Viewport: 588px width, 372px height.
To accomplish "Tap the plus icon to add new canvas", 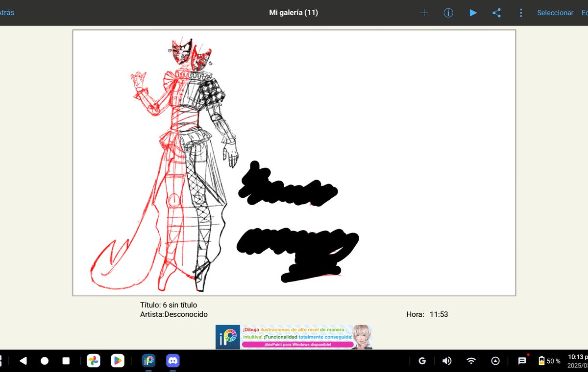I will (424, 13).
